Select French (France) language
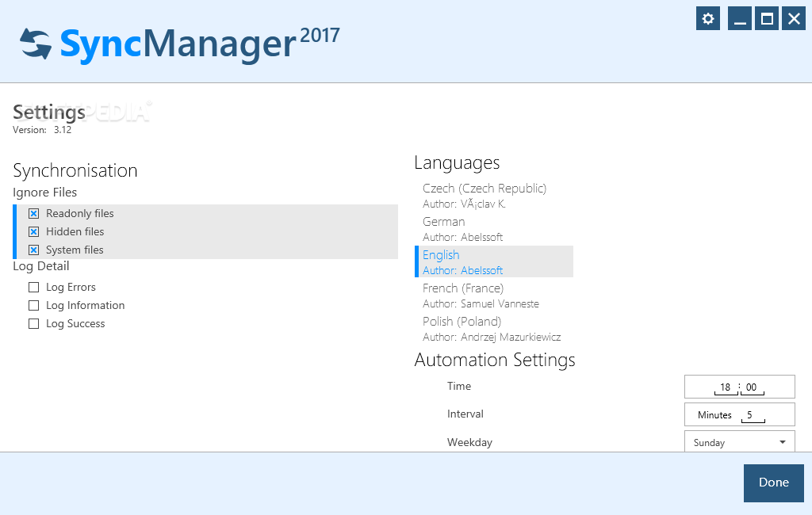This screenshot has width=812, height=515. click(494, 295)
